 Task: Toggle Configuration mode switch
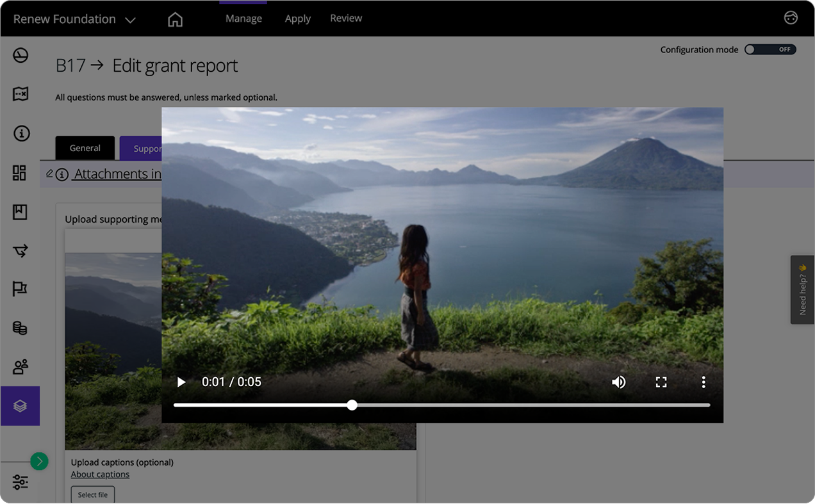click(x=770, y=49)
